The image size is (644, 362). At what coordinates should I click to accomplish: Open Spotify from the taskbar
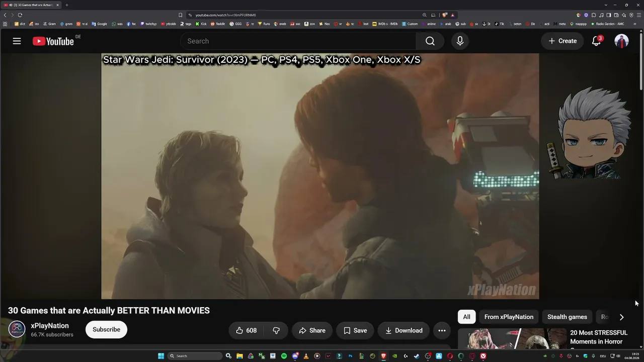284,356
